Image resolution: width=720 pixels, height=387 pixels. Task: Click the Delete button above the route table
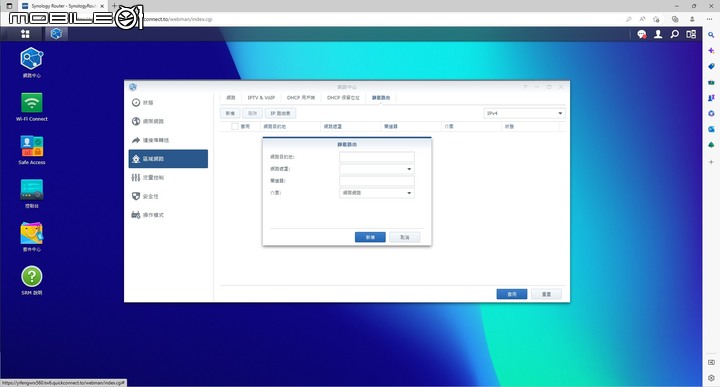coord(253,113)
